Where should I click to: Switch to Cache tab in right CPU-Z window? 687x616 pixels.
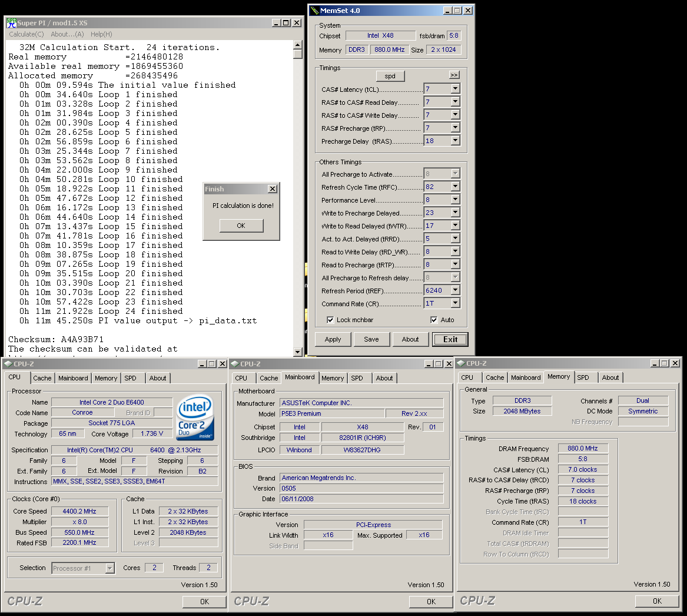pyautogui.click(x=495, y=377)
